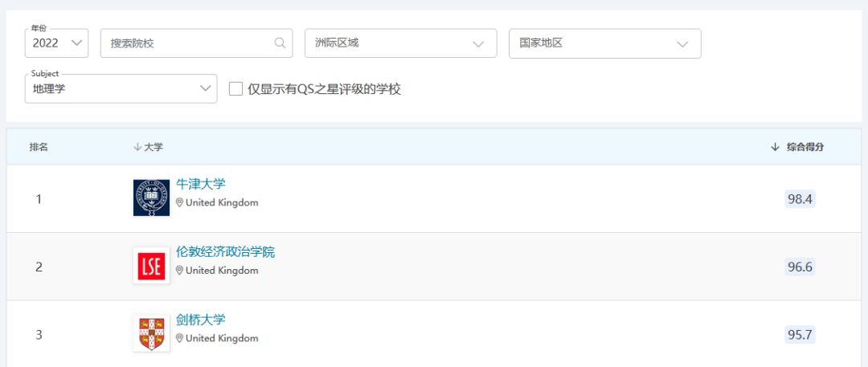Open the 牛津大学 link
Viewport: 868px width, 367px height.
click(x=200, y=184)
